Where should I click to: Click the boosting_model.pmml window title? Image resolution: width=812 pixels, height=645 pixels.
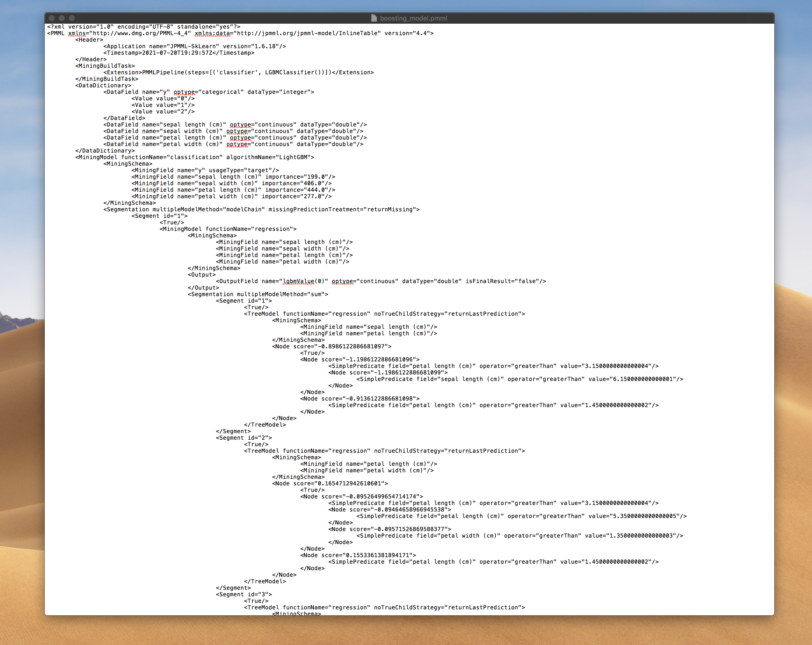(413, 18)
